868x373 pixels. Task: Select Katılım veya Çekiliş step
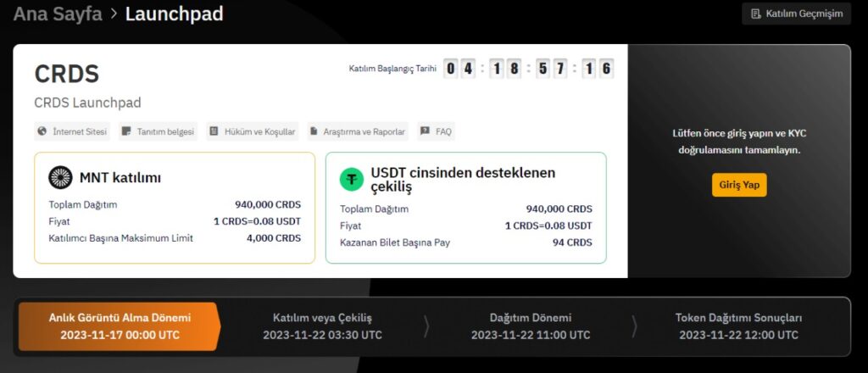(x=322, y=326)
